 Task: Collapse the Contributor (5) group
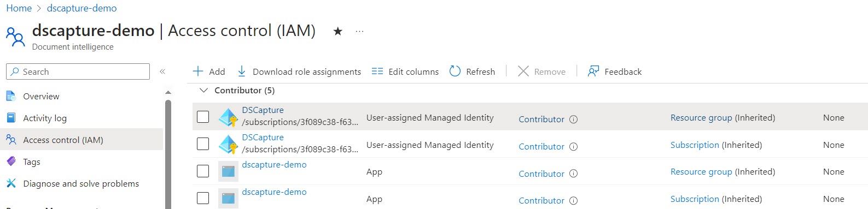pyautogui.click(x=204, y=90)
